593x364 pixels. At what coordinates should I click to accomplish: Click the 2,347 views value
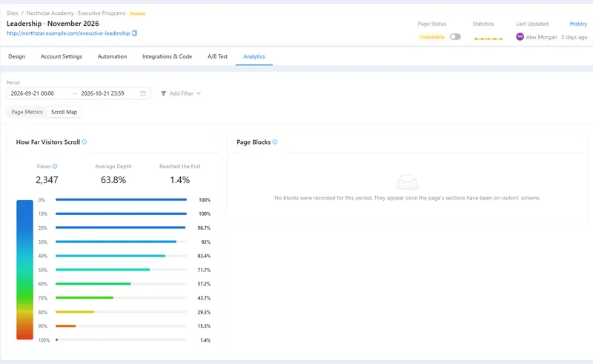coord(47,179)
